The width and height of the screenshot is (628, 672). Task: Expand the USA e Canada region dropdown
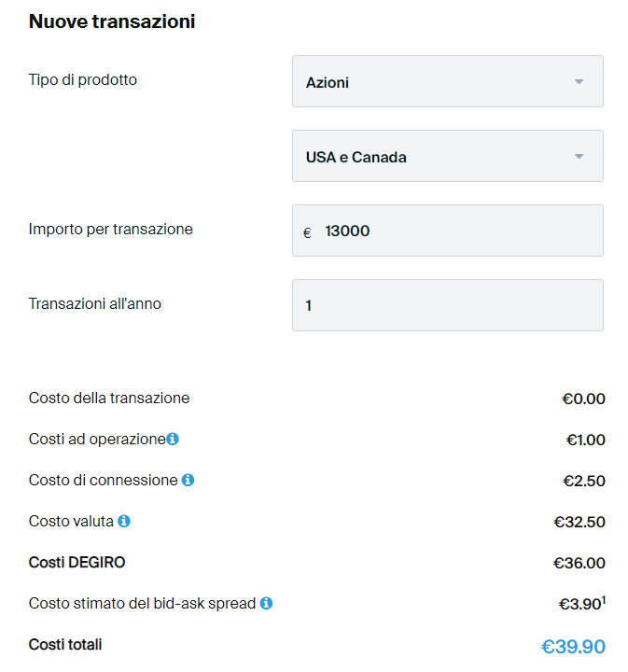coord(447,157)
